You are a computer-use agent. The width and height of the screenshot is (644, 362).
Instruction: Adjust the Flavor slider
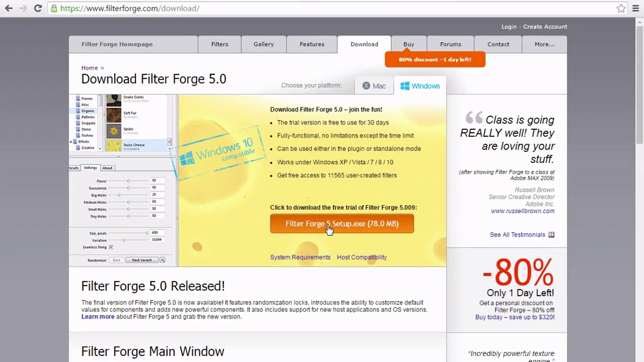(128, 181)
